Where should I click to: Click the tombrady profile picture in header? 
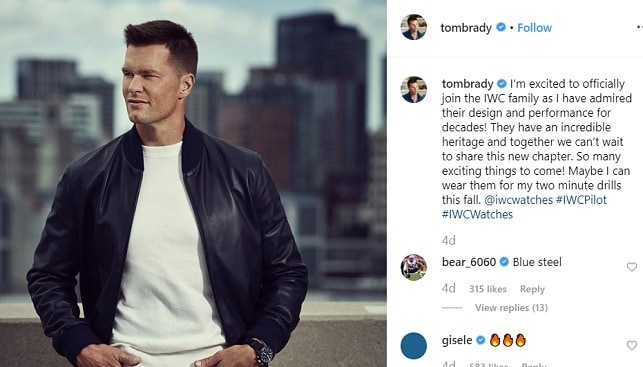pos(413,27)
